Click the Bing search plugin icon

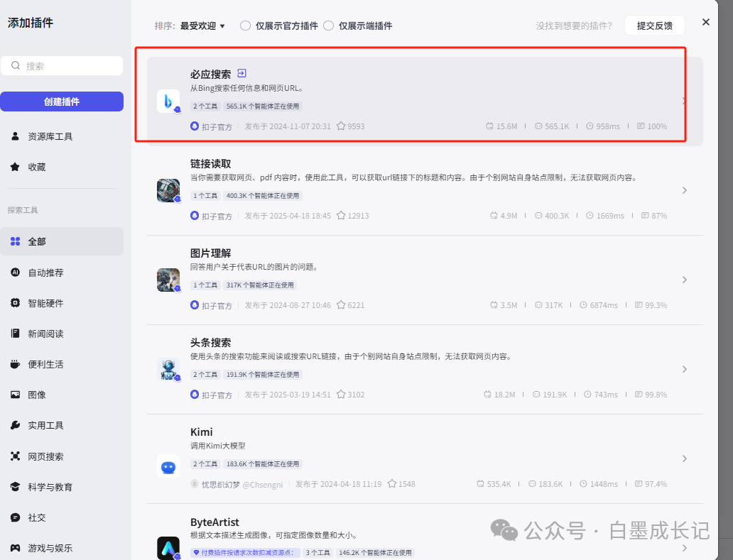tap(168, 101)
